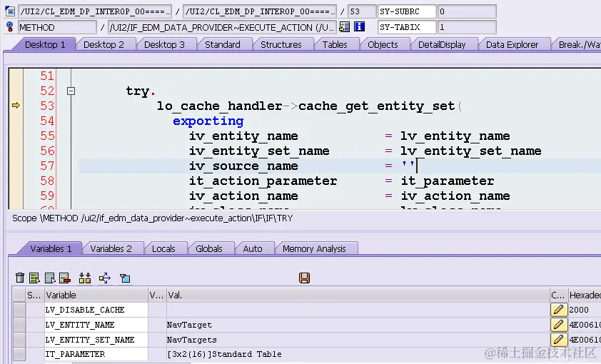This screenshot has width=601, height=364.
Task: Click the blue information icon
Action: pyautogui.click(x=359, y=27)
